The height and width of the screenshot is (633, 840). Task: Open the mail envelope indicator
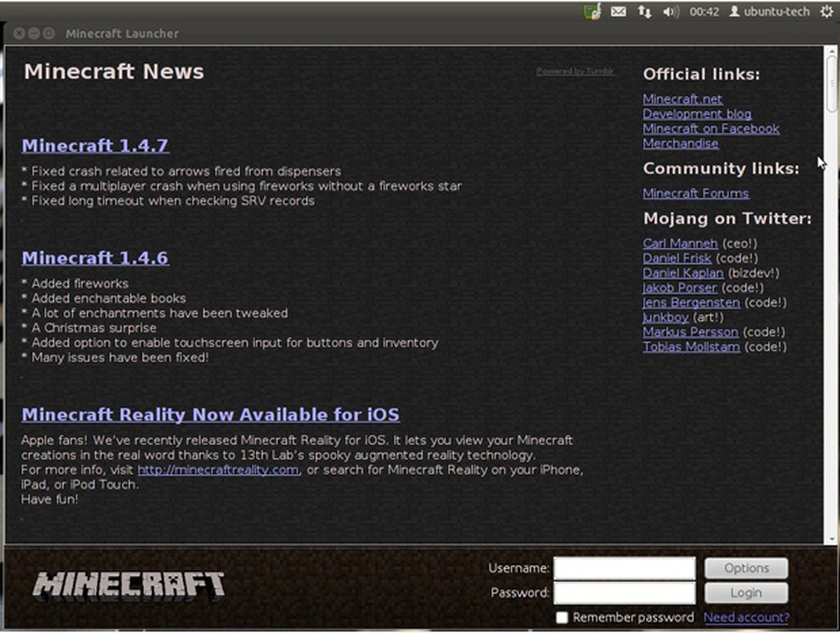[618, 11]
